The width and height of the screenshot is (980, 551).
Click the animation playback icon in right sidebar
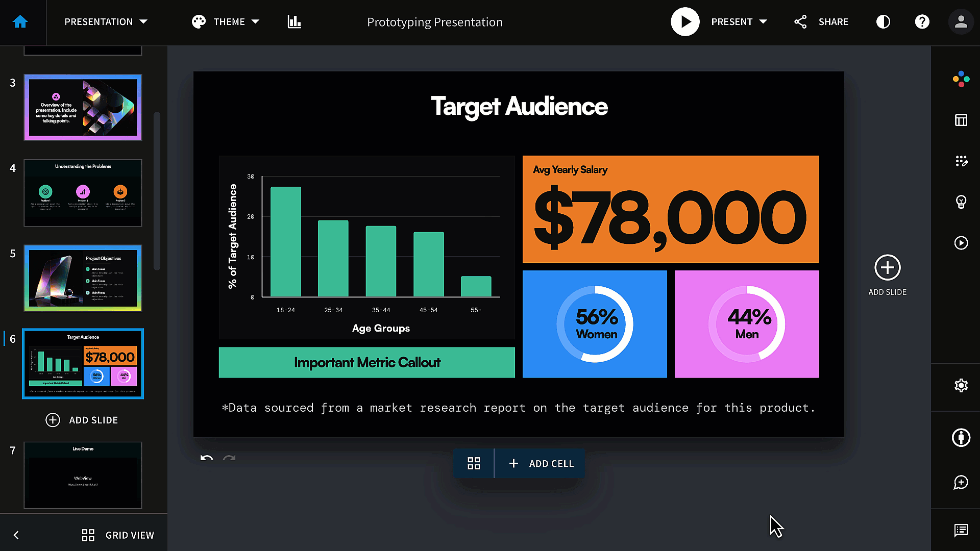961,243
